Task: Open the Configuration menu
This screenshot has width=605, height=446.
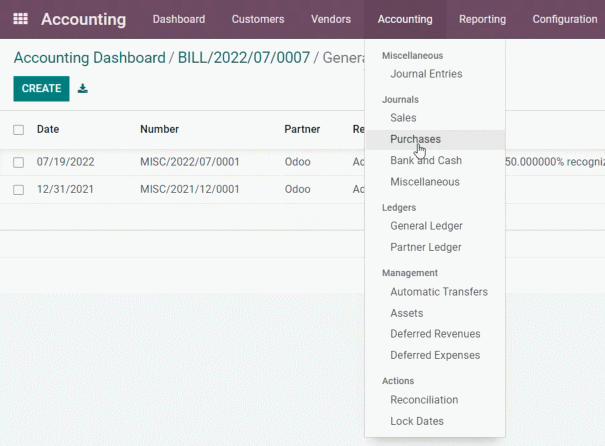Action: point(565,19)
